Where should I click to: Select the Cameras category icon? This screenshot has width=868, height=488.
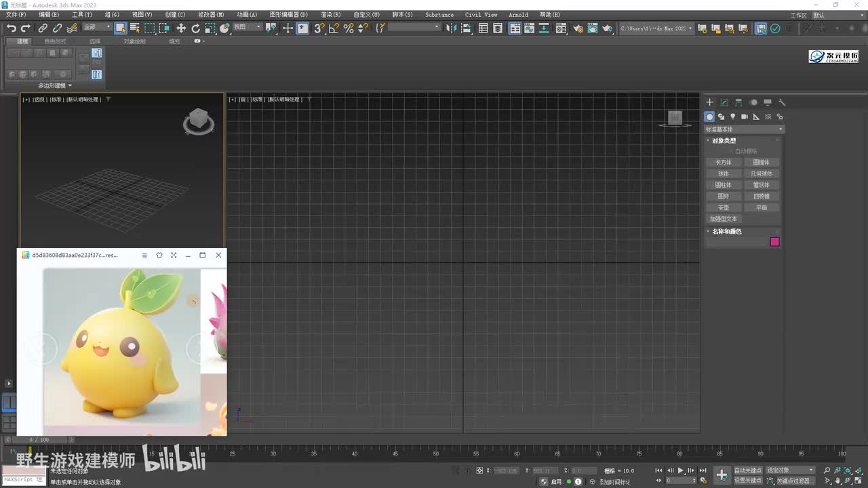point(744,117)
